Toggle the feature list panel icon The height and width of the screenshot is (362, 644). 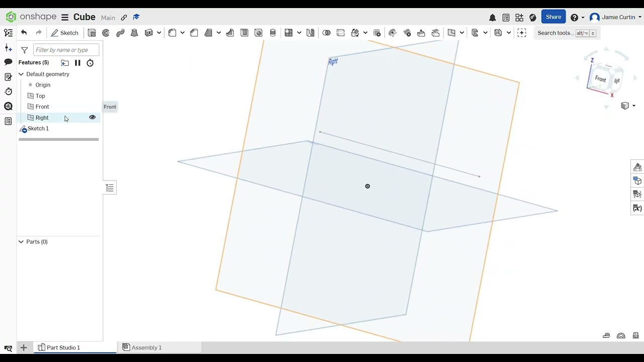(8, 33)
